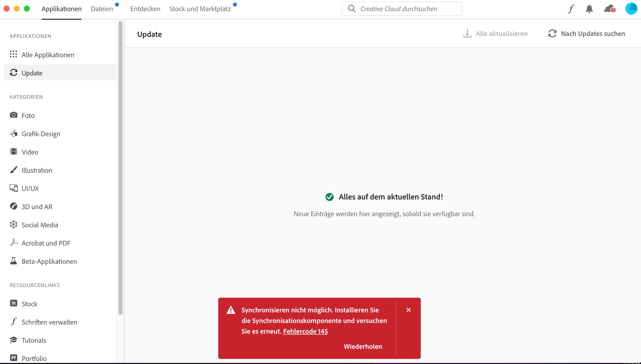Dismiss the sync error notification

coord(408,310)
